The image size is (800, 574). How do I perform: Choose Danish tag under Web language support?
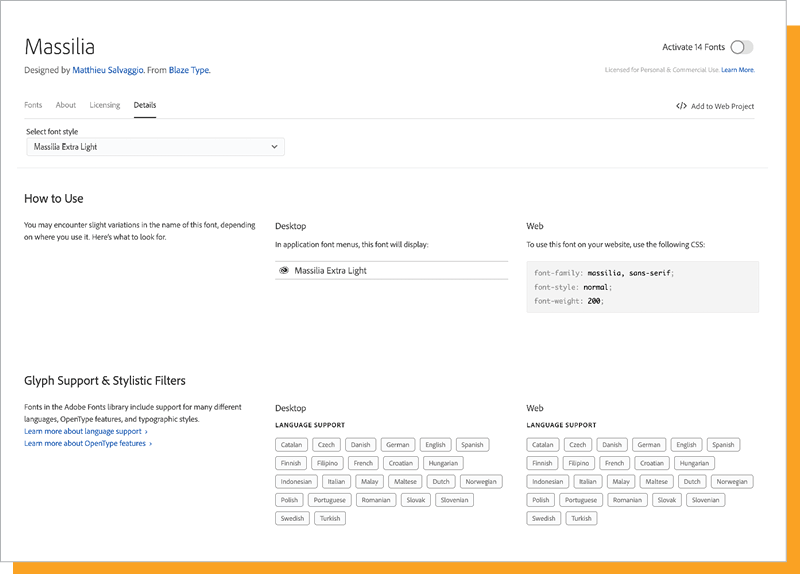click(x=612, y=445)
